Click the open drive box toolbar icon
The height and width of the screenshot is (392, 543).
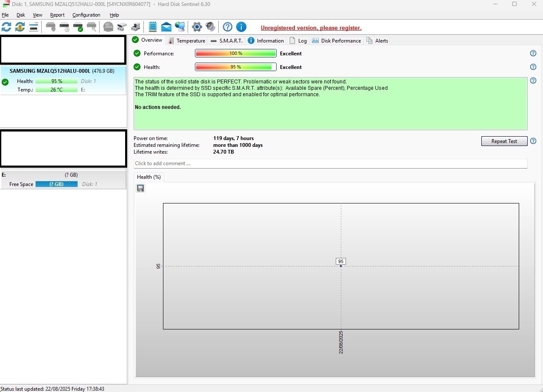122,27
